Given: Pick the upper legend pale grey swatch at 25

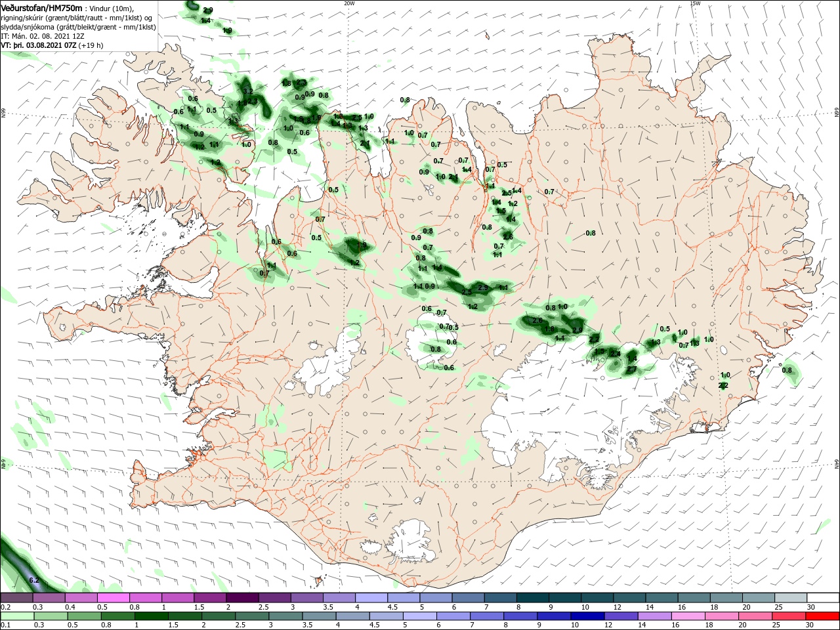Looking at the screenshot, I should click(790, 598).
